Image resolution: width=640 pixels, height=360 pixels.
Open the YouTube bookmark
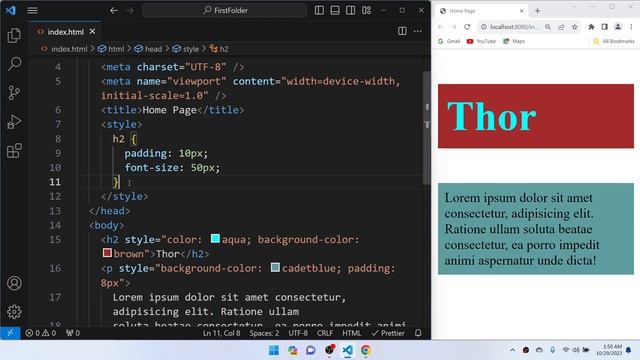pos(481,41)
